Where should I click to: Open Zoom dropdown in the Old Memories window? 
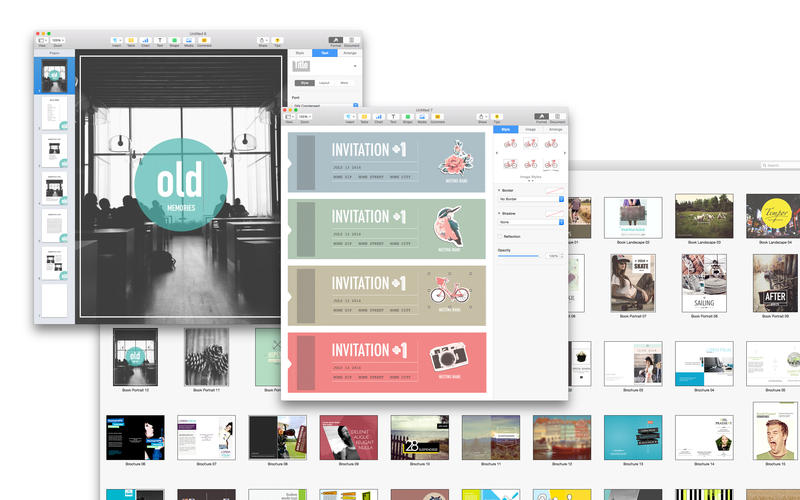58,40
